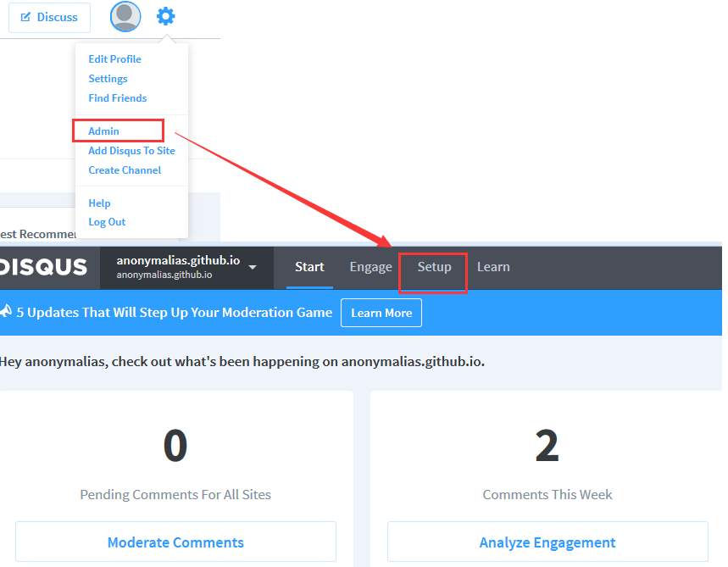The image size is (728, 567).
Task: Open the Engage tab
Action: [x=370, y=267]
